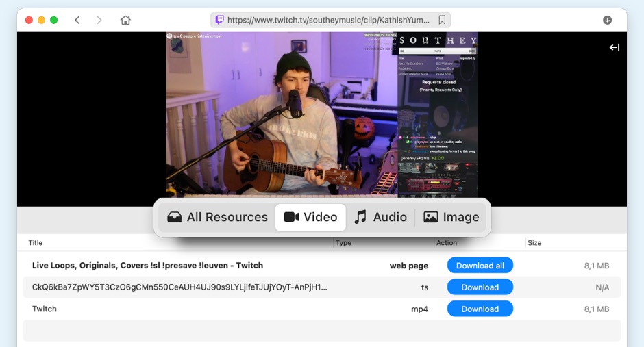The height and width of the screenshot is (347, 644).
Task: Click the Action column header
Action: [x=447, y=243]
